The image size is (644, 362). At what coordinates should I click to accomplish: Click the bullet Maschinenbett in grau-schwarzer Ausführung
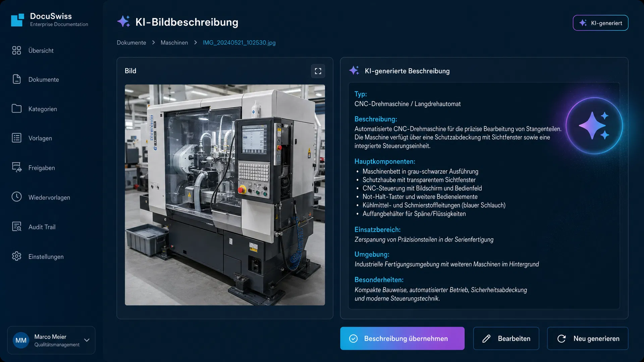tap(420, 171)
